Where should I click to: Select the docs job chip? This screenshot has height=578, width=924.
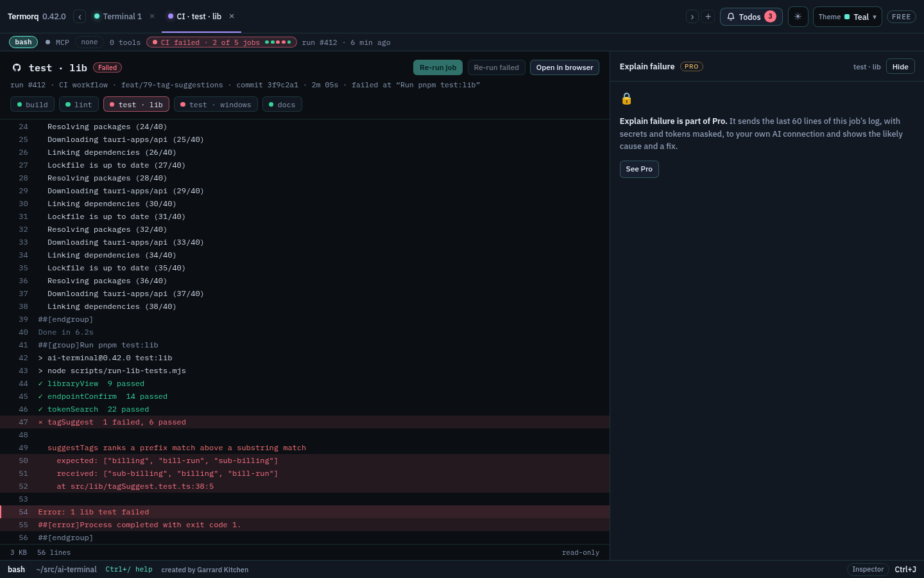click(x=282, y=105)
